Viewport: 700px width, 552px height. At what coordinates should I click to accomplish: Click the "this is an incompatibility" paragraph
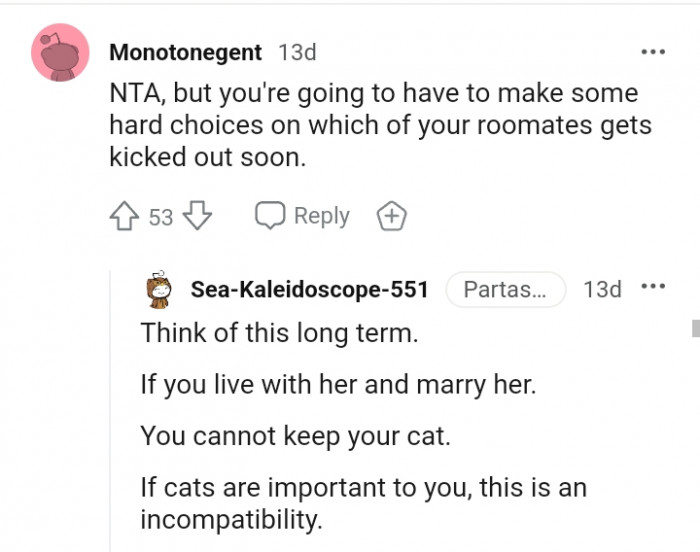[x=363, y=504]
